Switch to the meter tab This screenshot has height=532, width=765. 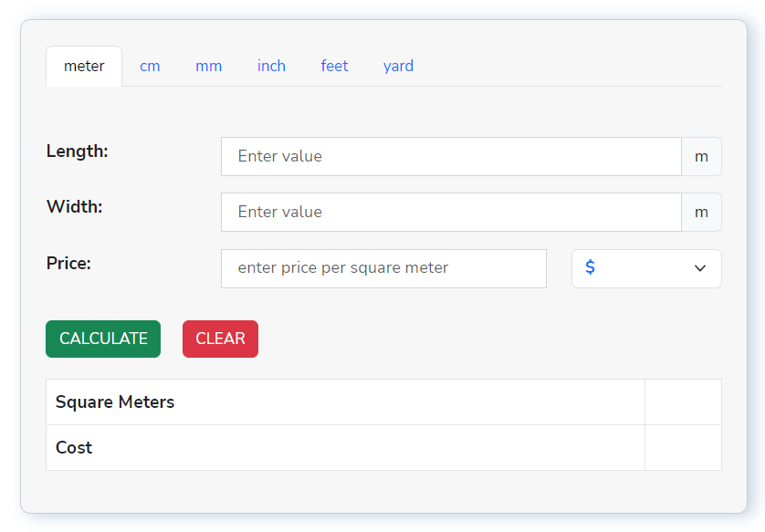84,66
